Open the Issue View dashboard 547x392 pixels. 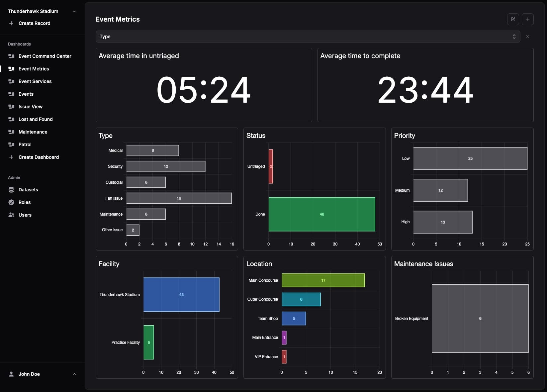point(31,107)
